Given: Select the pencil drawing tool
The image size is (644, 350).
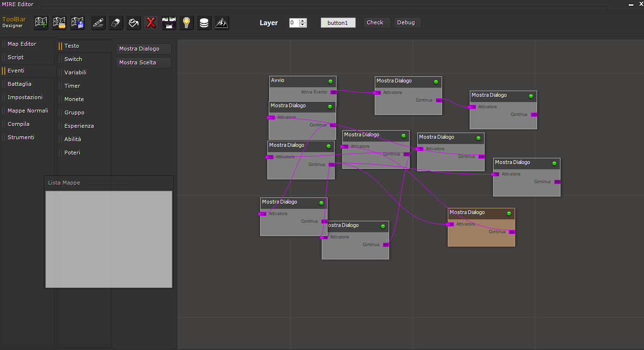Looking at the screenshot, I should point(98,22).
